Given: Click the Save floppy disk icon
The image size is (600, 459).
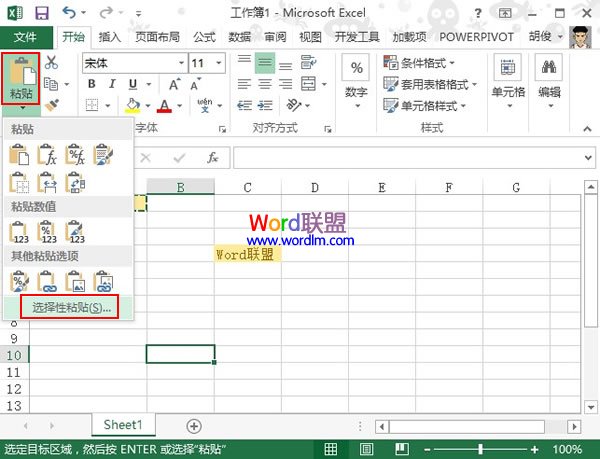Looking at the screenshot, I should [42, 13].
